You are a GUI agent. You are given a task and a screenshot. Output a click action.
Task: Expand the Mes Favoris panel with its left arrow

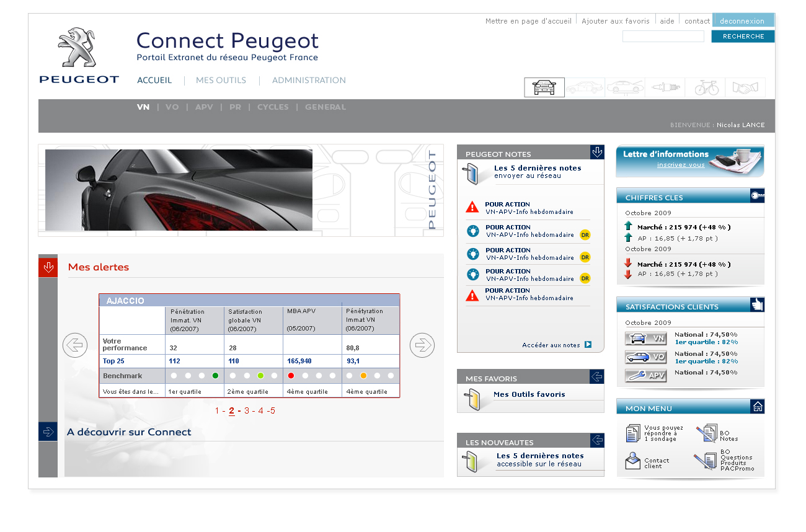(x=597, y=376)
